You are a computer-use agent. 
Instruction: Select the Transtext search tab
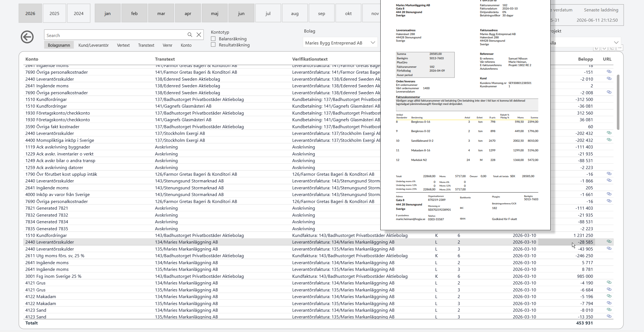(146, 45)
